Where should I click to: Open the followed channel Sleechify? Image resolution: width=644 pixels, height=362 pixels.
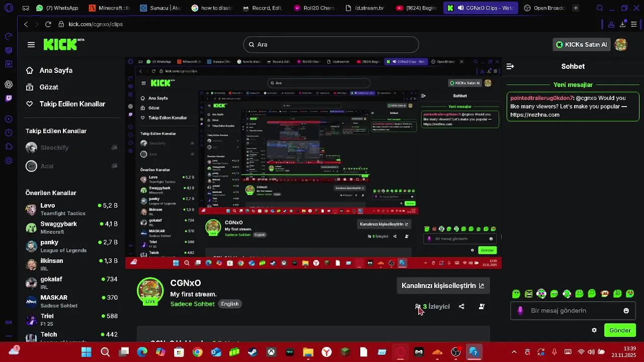(x=71, y=147)
